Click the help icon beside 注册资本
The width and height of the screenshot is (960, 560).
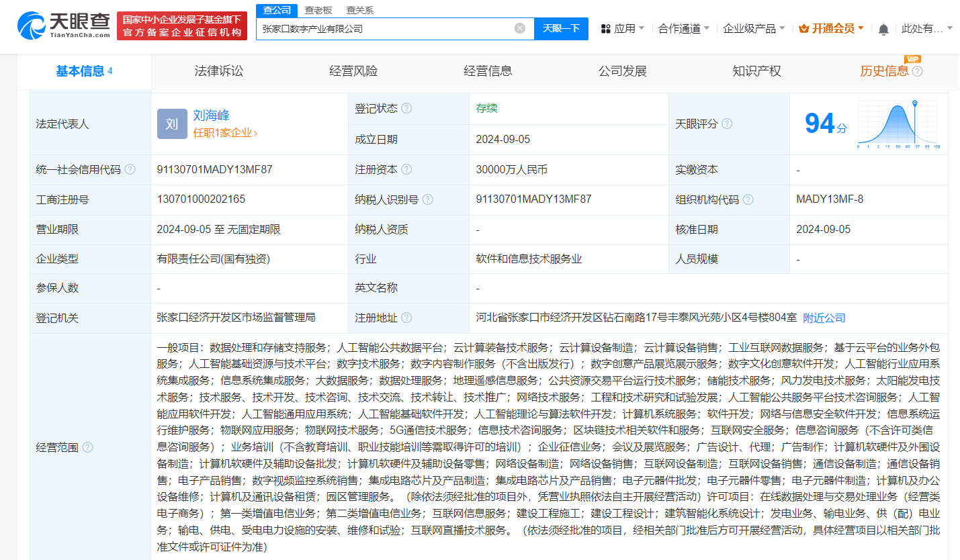pyautogui.click(x=408, y=169)
